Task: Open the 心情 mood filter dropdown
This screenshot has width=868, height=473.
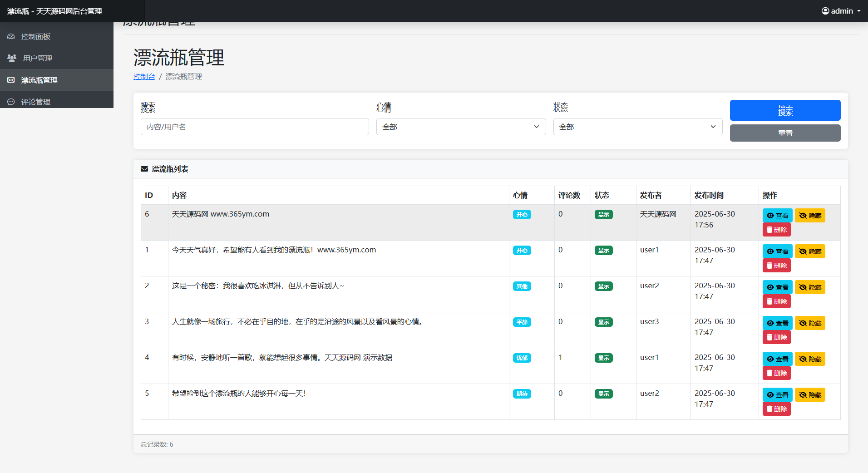Action: [x=461, y=127]
